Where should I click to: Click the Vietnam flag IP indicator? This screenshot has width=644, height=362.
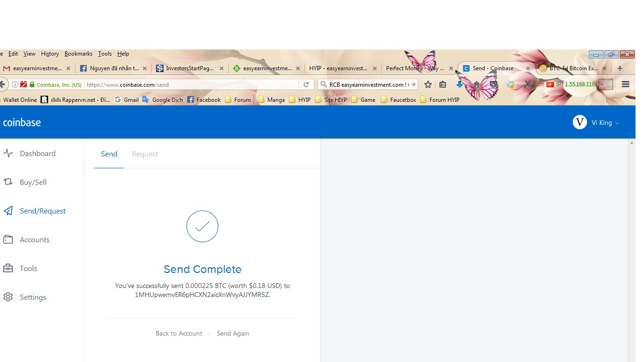550,84
